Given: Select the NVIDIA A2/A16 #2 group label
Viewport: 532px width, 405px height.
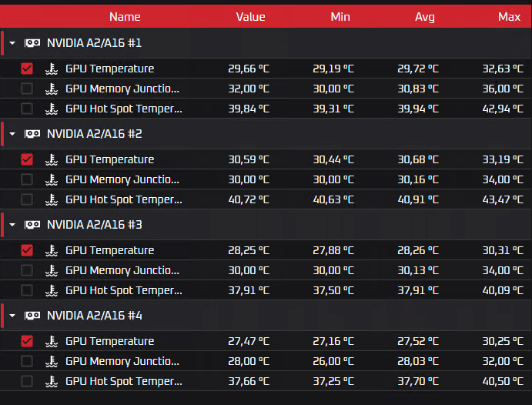Looking at the screenshot, I should (95, 134).
